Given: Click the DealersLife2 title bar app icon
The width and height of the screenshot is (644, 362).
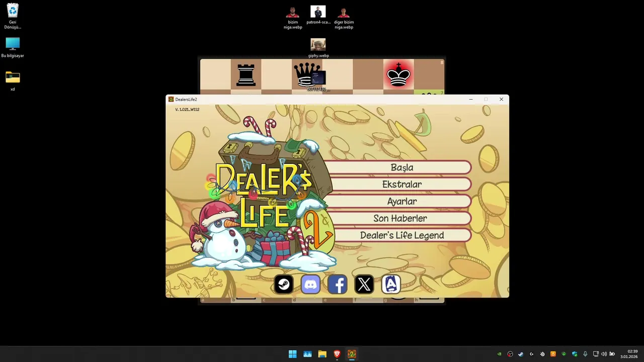Looking at the screenshot, I should pyautogui.click(x=171, y=100).
